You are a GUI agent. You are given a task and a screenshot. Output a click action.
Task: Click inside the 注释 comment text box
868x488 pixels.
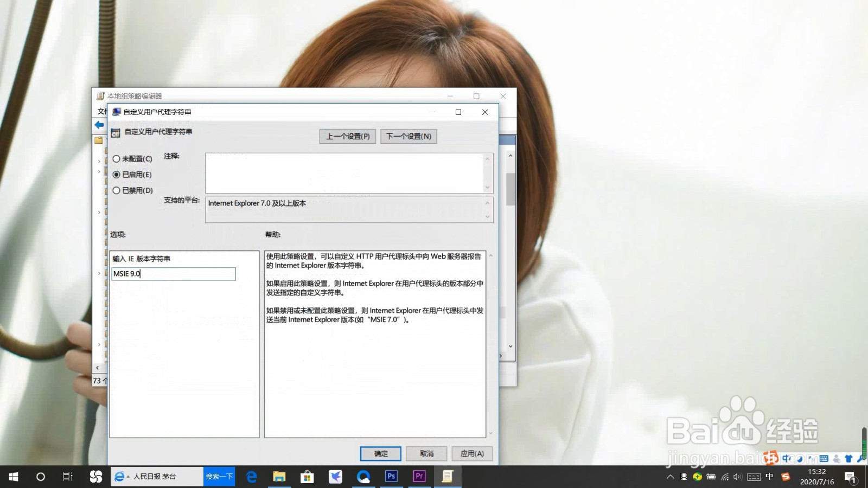pyautogui.click(x=344, y=173)
